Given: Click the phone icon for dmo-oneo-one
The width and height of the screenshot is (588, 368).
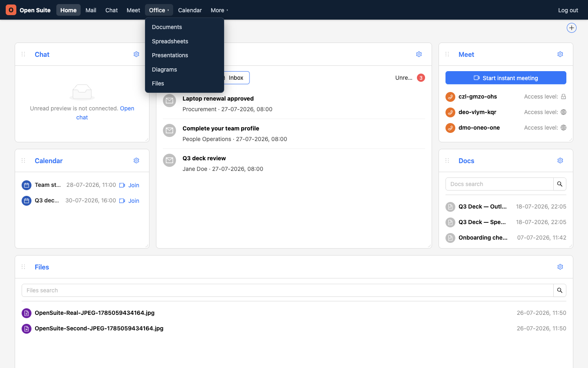Looking at the screenshot, I should (450, 128).
